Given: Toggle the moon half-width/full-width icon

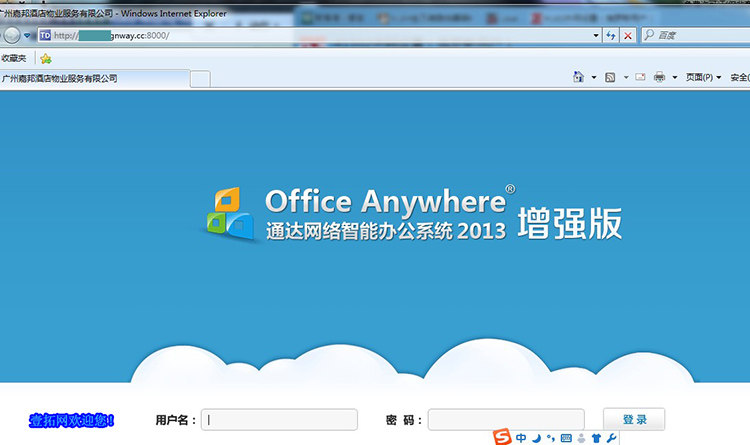Looking at the screenshot, I should [537, 438].
